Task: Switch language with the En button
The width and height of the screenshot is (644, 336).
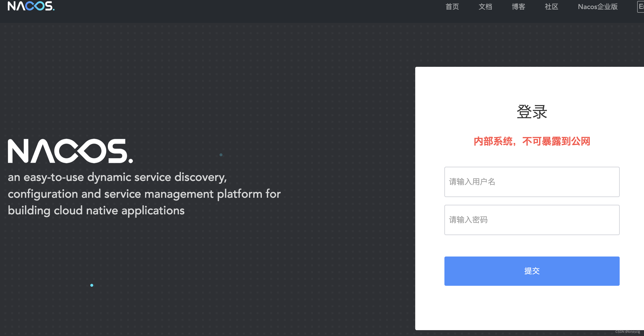Action: click(x=641, y=7)
